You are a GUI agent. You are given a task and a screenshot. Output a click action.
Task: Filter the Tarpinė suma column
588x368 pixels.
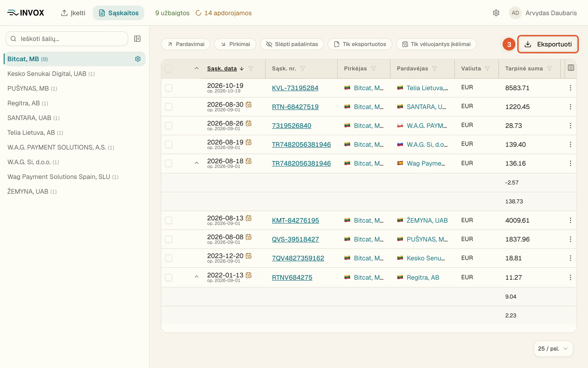click(549, 69)
